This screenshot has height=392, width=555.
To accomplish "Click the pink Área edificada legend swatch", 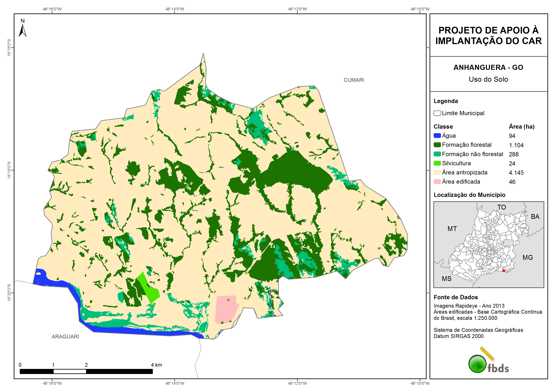I will 437,182.
